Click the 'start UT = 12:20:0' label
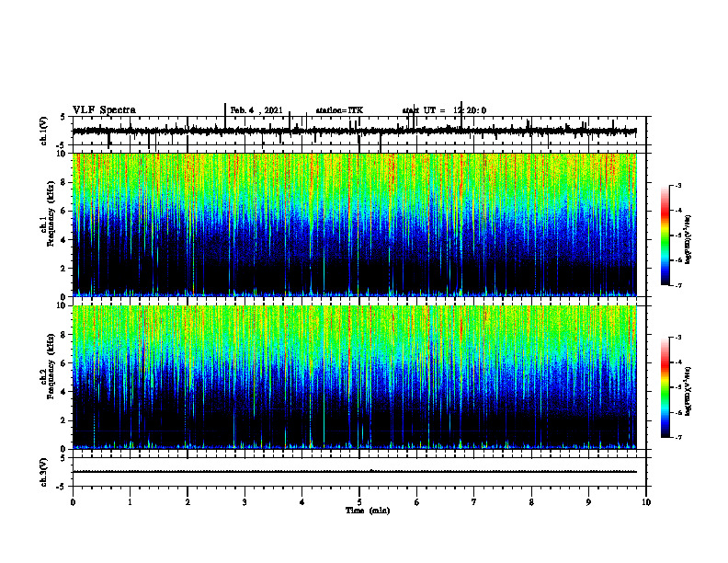This screenshot has width=728, height=563. pos(444,110)
